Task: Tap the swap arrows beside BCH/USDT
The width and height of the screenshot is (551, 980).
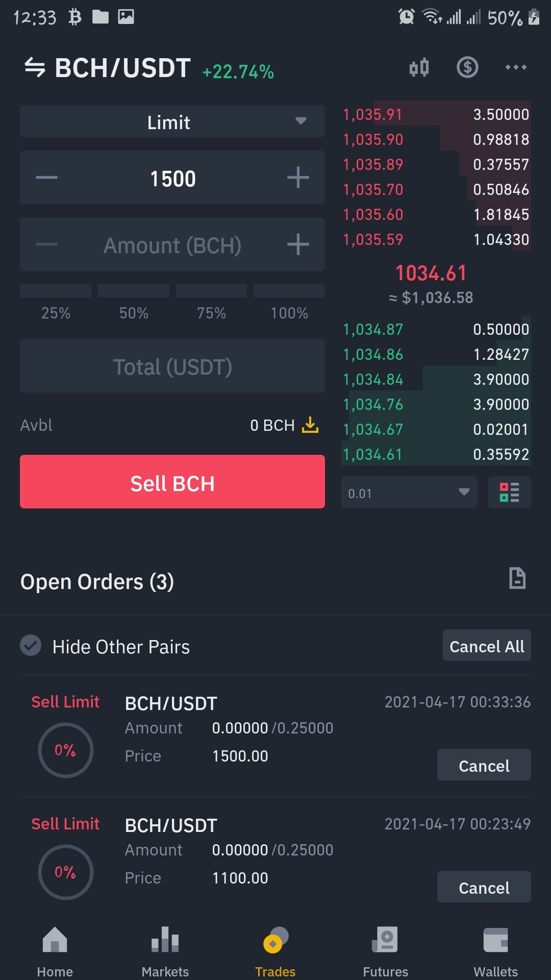Action: click(x=35, y=67)
